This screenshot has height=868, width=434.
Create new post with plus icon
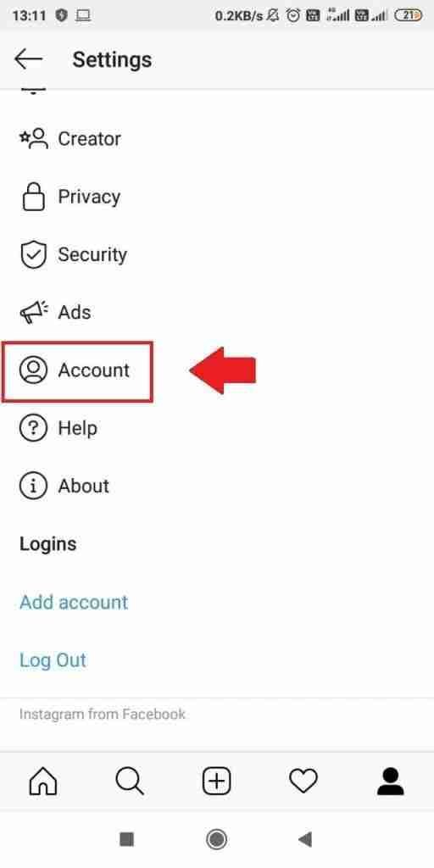click(216, 782)
